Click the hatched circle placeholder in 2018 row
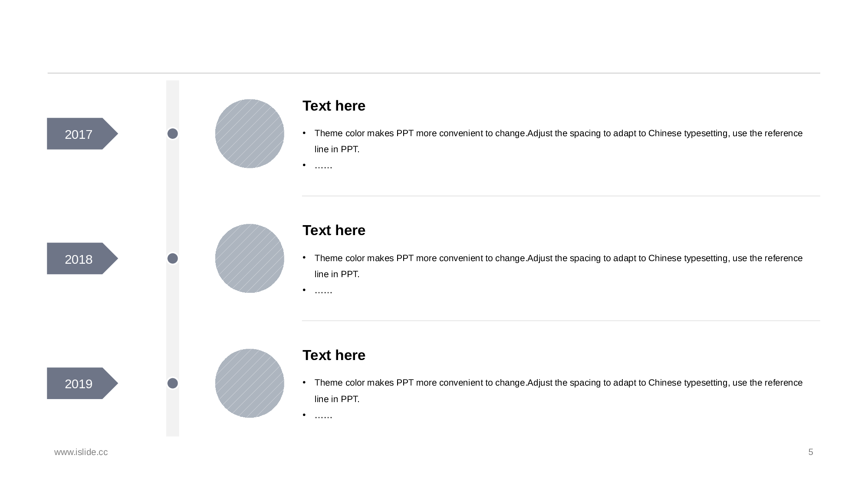Viewport: 868px width, 488px height. click(x=250, y=259)
